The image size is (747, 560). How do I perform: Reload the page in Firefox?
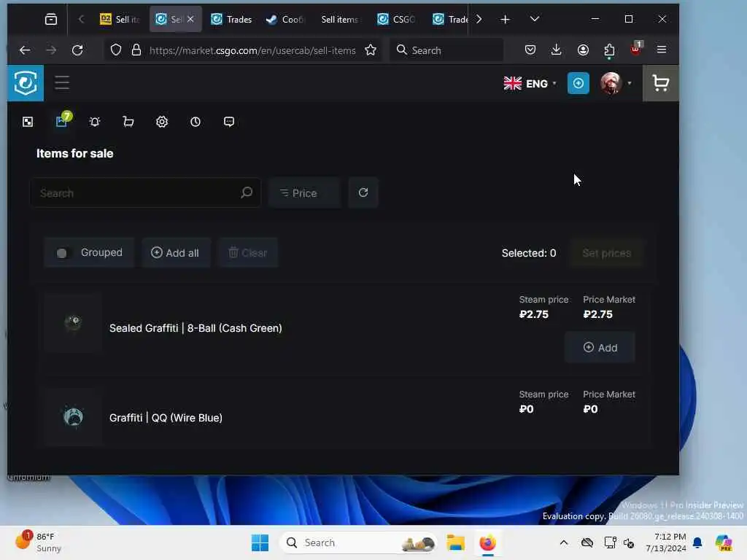(x=77, y=50)
